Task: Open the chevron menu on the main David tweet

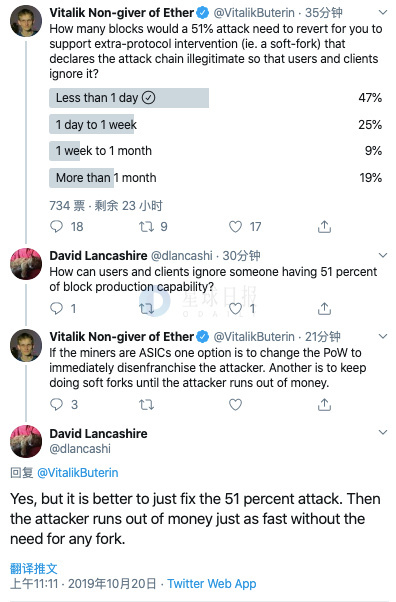Action: pyautogui.click(x=383, y=432)
